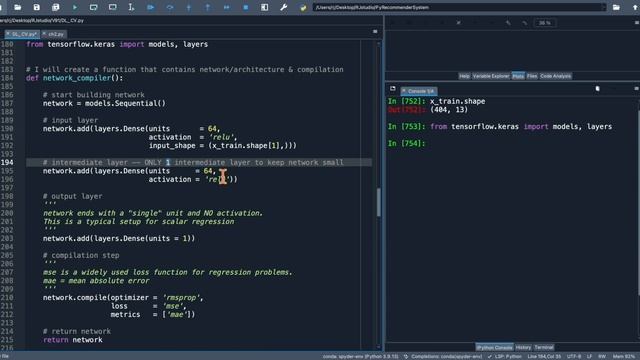640x360 pixels.
Task: Click line number 203 in the gutter
Action: click(7, 238)
